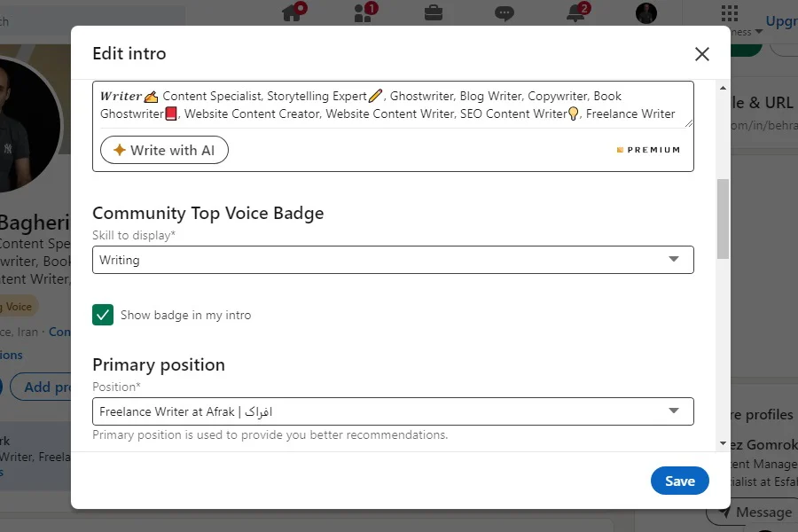The image size is (798, 532).
Task: Click the Write with AI button
Action: (x=164, y=150)
